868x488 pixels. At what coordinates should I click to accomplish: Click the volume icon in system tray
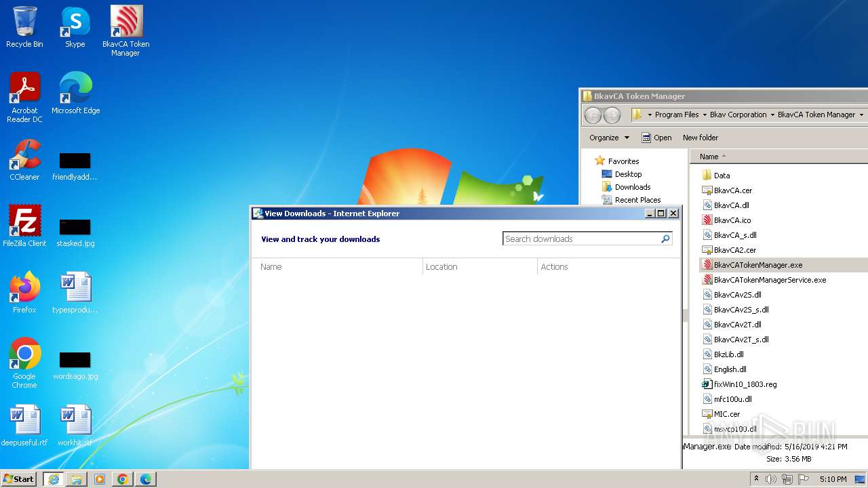[x=770, y=479]
